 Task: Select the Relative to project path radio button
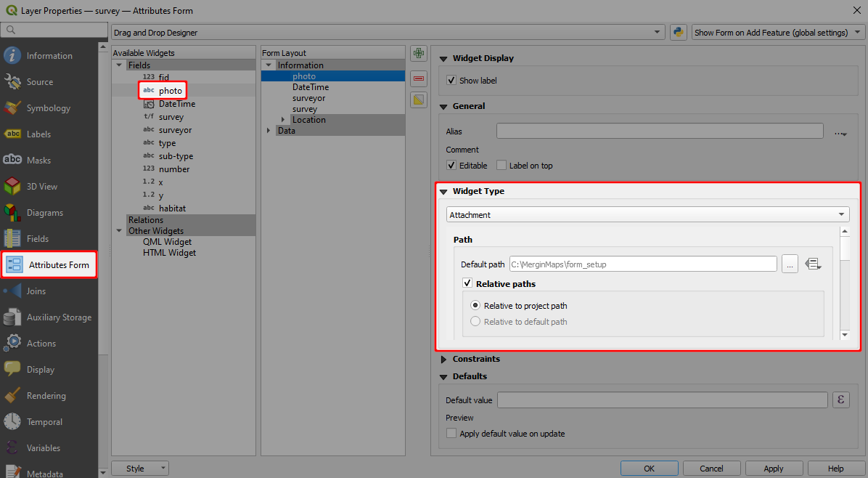click(x=475, y=307)
